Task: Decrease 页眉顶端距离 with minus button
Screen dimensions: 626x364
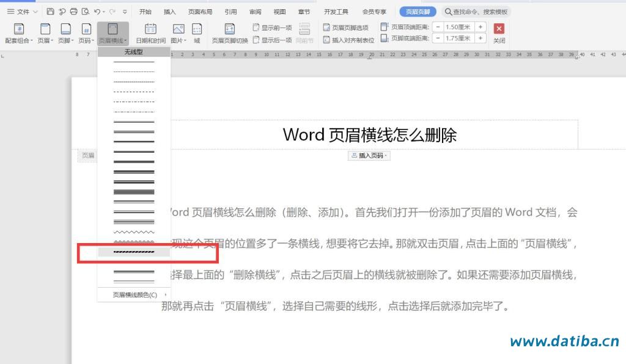Action: pos(438,27)
